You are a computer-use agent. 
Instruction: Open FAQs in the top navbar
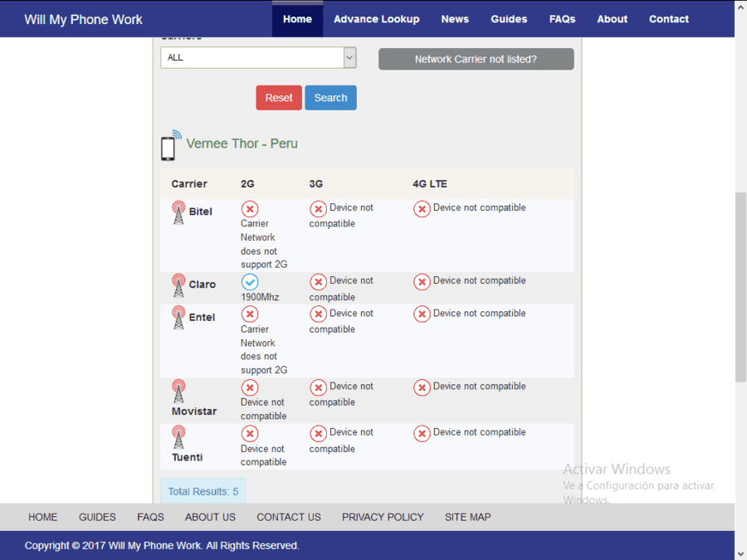tap(562, 19)
